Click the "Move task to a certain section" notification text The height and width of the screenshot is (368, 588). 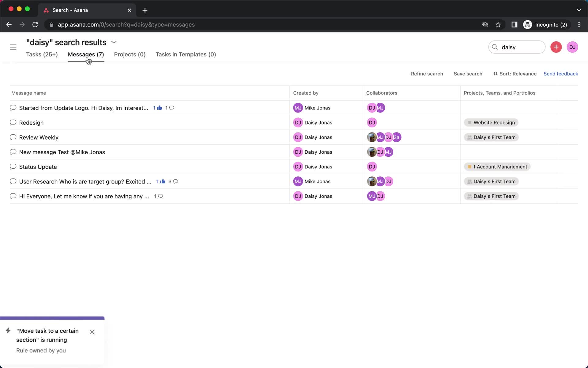point(47,335)
